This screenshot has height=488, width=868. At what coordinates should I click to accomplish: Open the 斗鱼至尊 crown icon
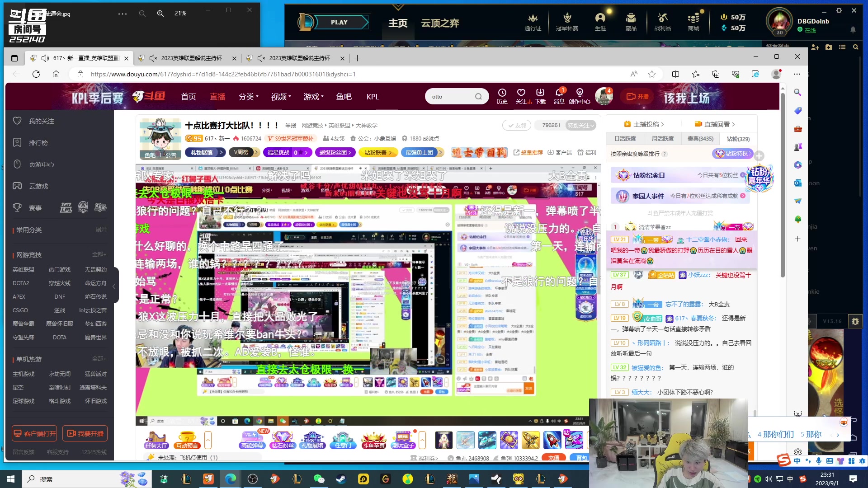point(374,440)
